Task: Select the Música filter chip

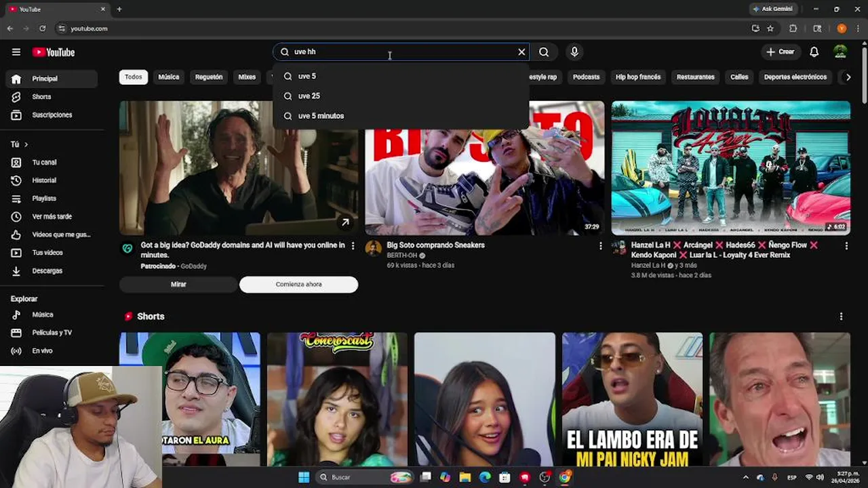Action: (x=169, y=77)
